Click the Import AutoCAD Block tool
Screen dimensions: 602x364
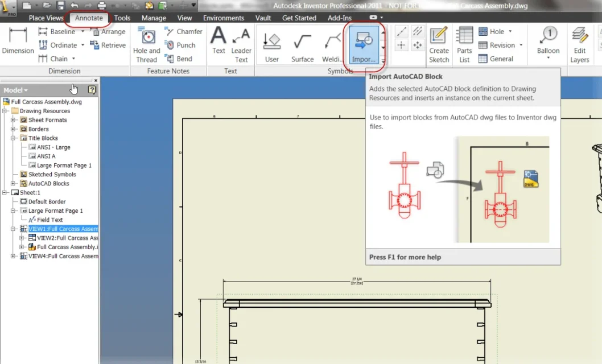364,45
